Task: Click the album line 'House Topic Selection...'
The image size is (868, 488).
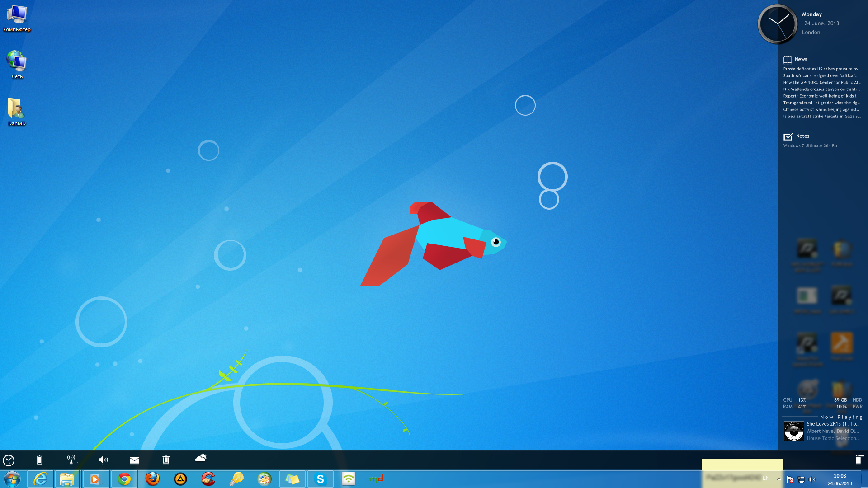Action: point(833,438)
